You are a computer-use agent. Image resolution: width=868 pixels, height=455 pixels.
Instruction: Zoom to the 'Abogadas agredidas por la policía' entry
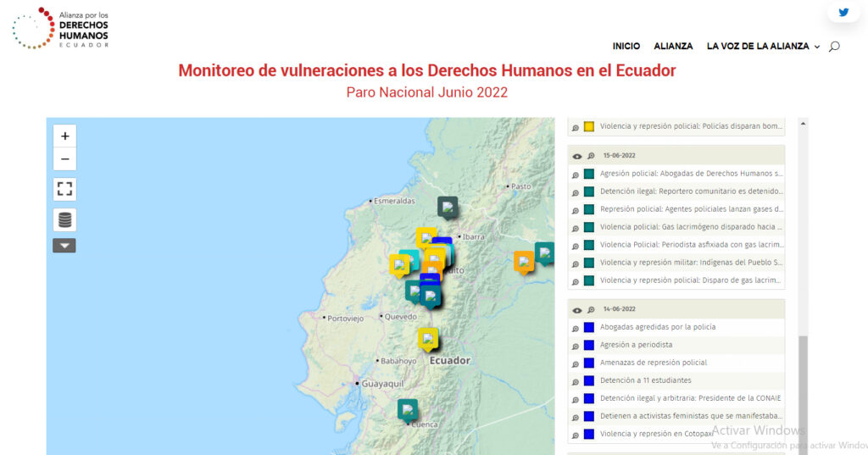(576, 328)
